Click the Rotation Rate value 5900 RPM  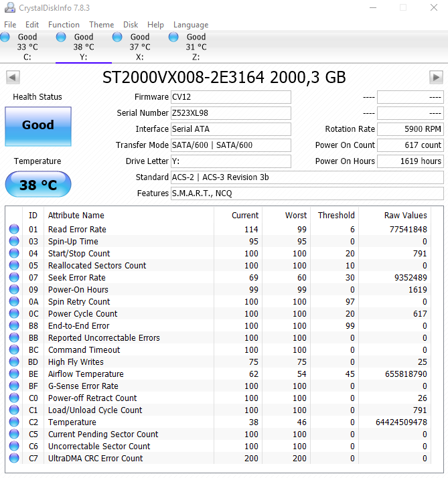point(410,129)
